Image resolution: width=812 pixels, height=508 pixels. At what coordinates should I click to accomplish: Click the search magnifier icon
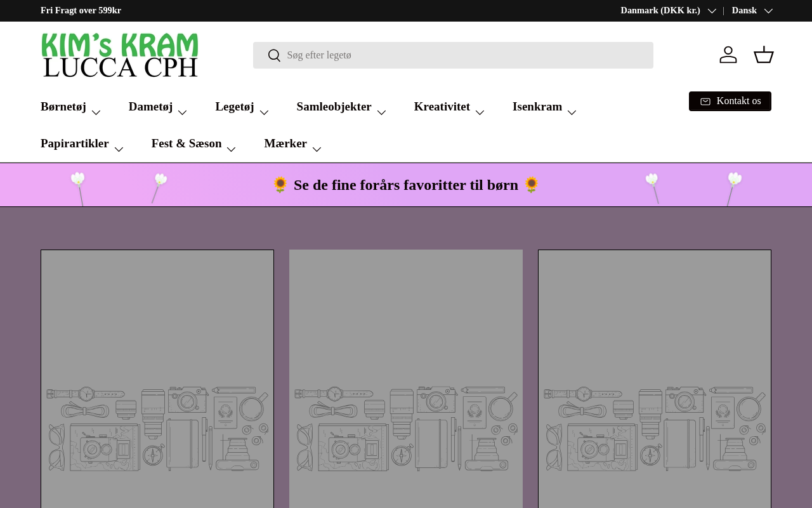pos(274,55)
